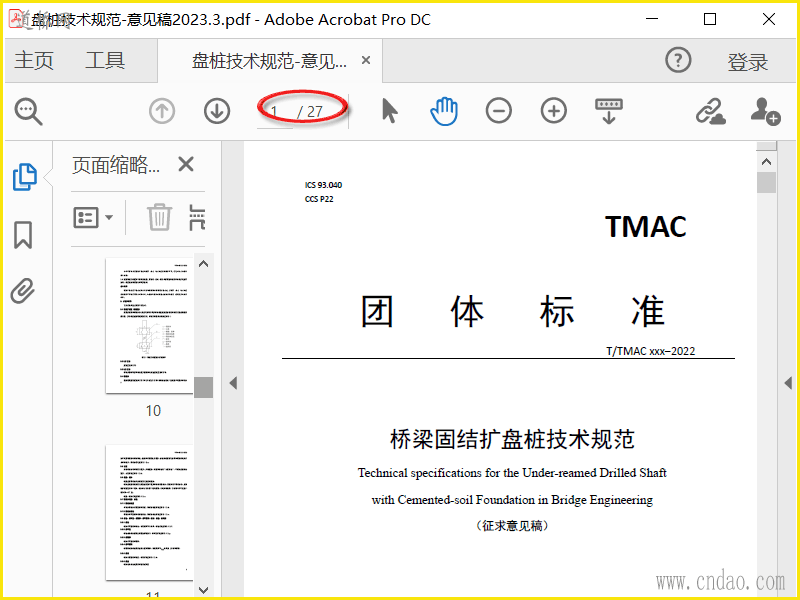Click the （征求意见稿） text
Viewport: 800px width, 600px height.
tap(512, 526)
